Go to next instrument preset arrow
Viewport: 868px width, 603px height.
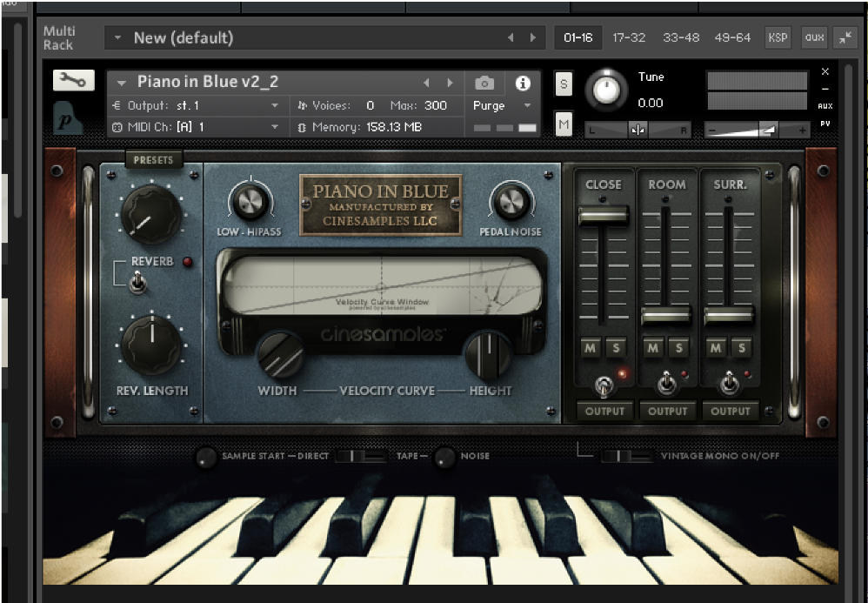click(450, 83)
